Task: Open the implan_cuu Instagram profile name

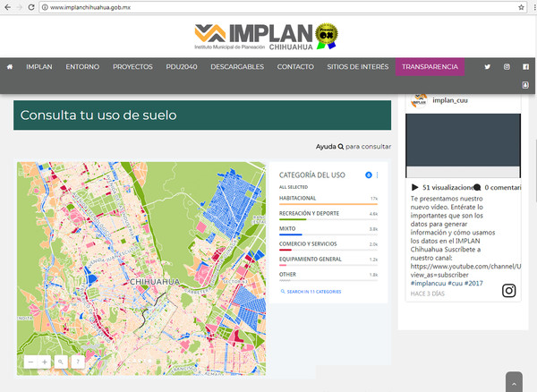Action: 449,100
